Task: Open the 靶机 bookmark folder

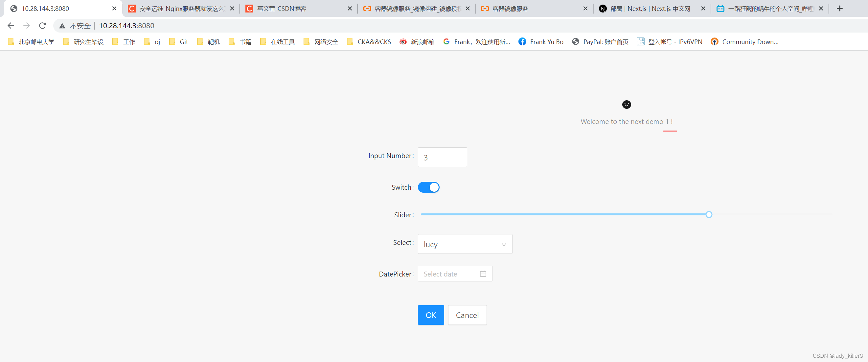Action: [x=208, y=42]
